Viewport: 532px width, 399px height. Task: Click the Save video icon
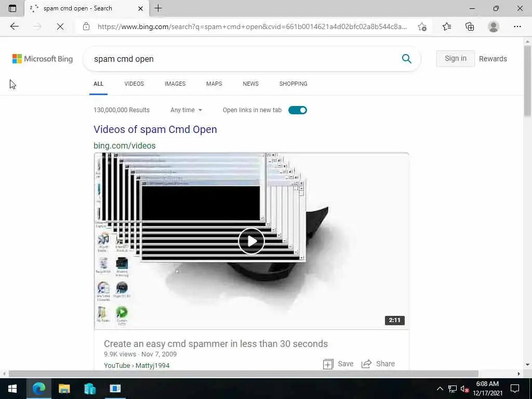pyautogui.click(x=328, y=364)
